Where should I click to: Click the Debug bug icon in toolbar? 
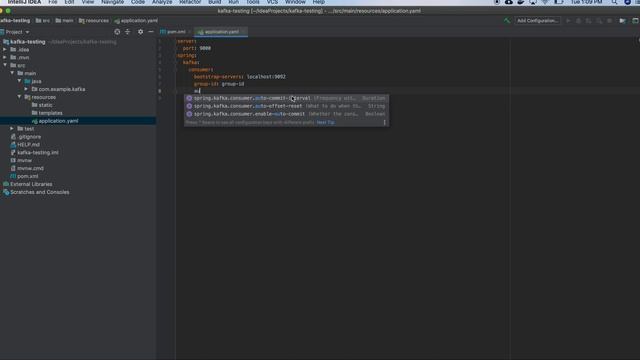click(578, 20)
